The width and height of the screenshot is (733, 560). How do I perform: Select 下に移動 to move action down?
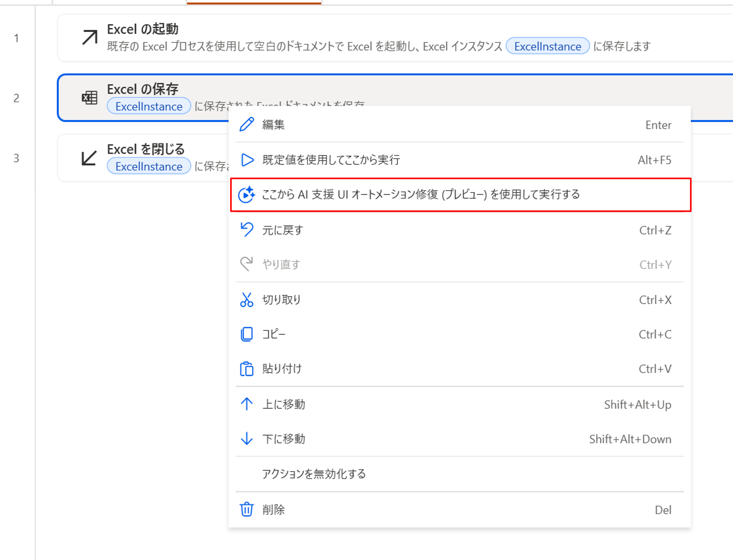[460, 439]
